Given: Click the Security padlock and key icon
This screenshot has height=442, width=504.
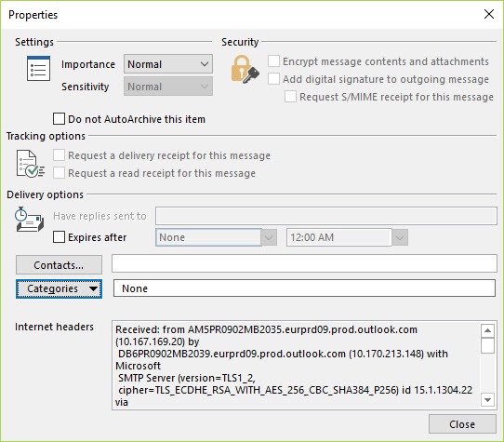Looking at the screenshot, I should [x=245, y=70].
